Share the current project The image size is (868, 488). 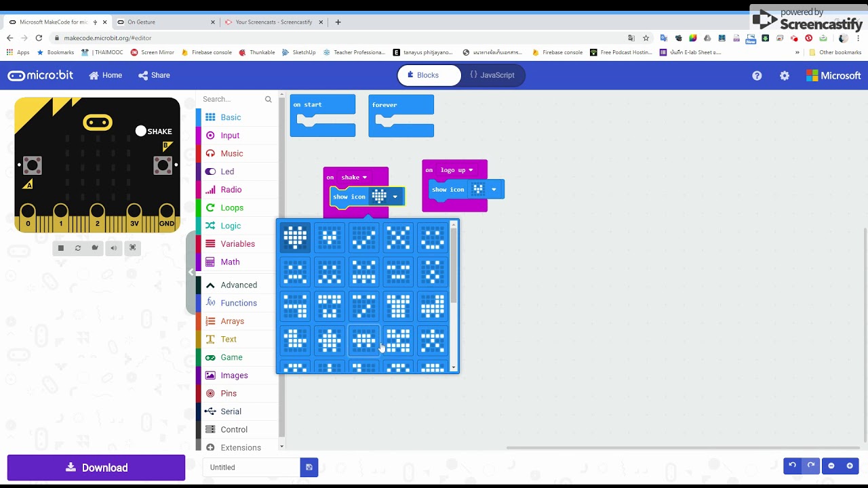pyautogui.click(x=155, y=75)
